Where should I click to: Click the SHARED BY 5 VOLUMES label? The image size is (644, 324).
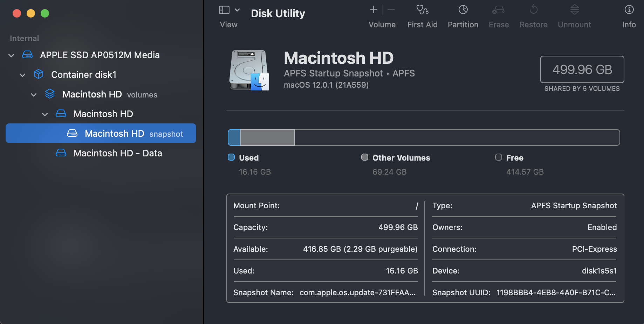click(582, 89)
